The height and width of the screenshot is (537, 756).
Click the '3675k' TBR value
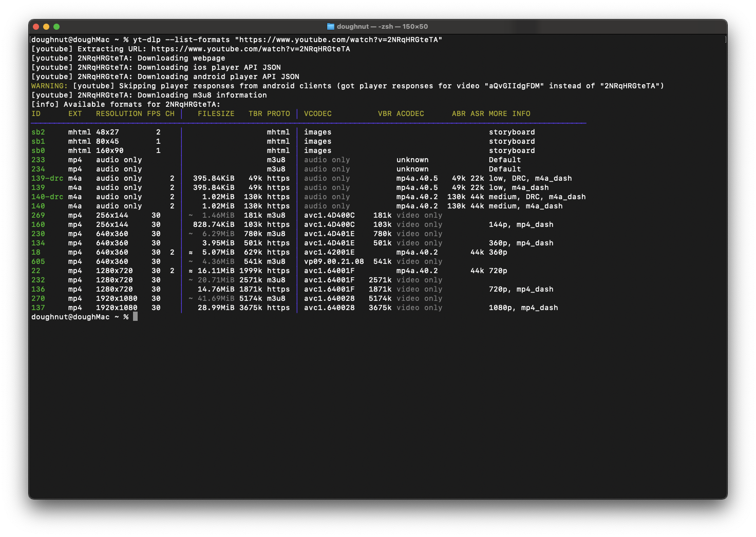point(251,308)
